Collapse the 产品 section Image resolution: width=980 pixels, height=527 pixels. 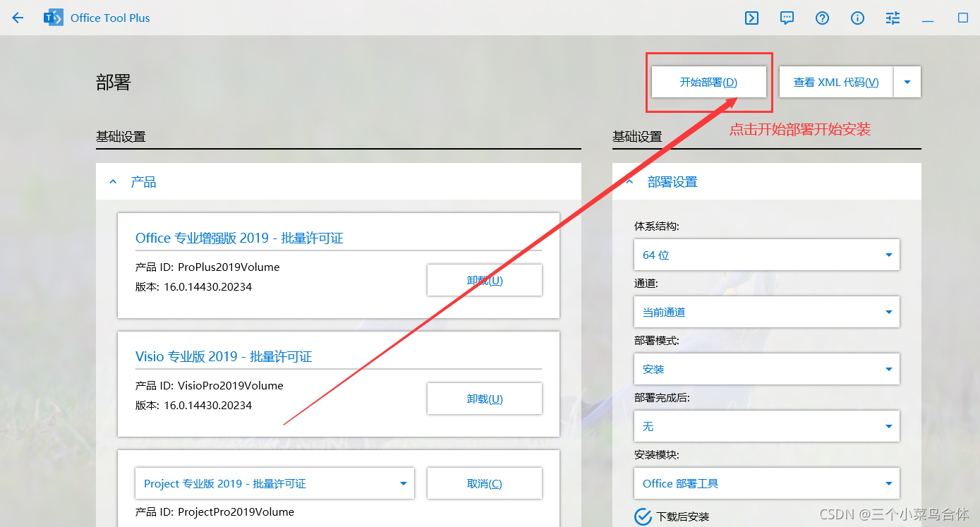coord(113,182)
